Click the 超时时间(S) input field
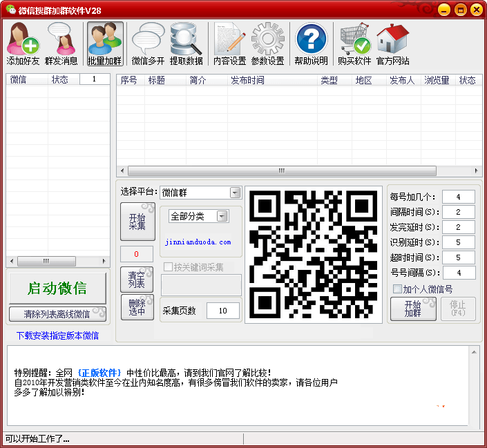The image size is (487, 448). pos(459,257)
